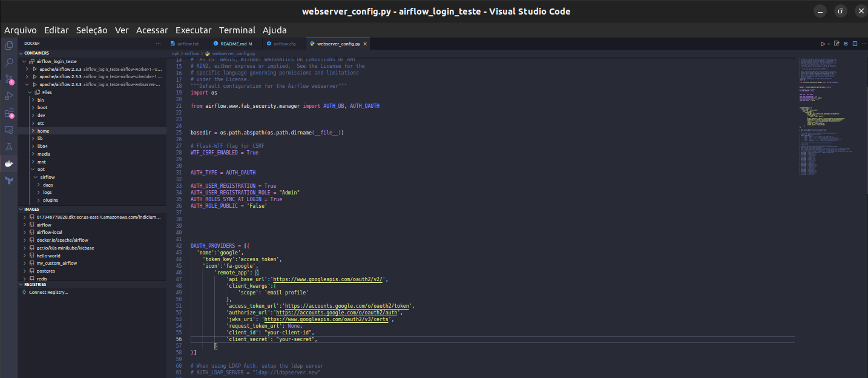This screenshot has width=868, height=378.
Task: Open the Extensions view
Action: click(x=8, y=113)
